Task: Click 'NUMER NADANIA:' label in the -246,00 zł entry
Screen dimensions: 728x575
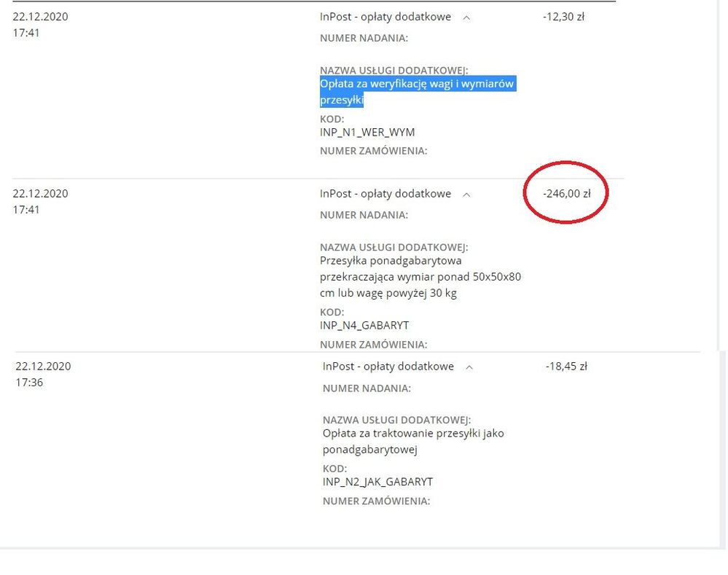Action: 364,215
